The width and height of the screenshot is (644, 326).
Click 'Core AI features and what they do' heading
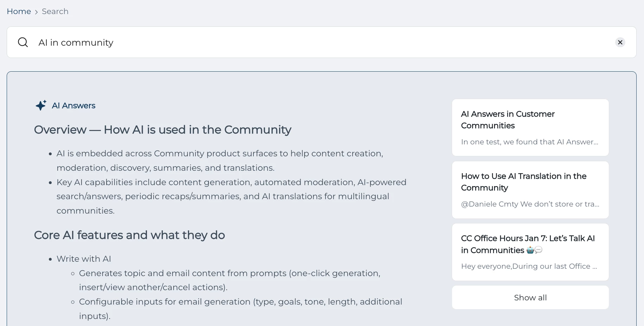point(129,235)
